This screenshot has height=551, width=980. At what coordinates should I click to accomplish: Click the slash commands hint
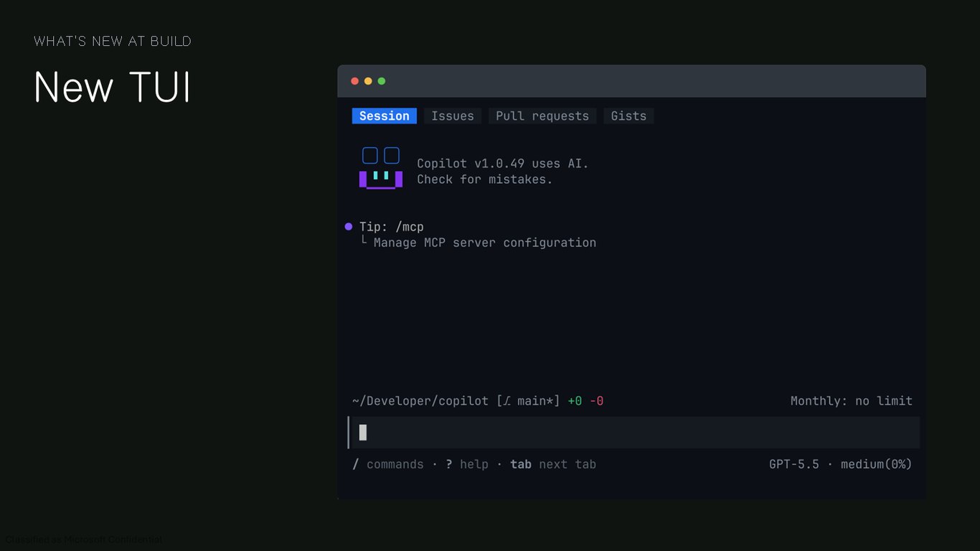(388, 464)
